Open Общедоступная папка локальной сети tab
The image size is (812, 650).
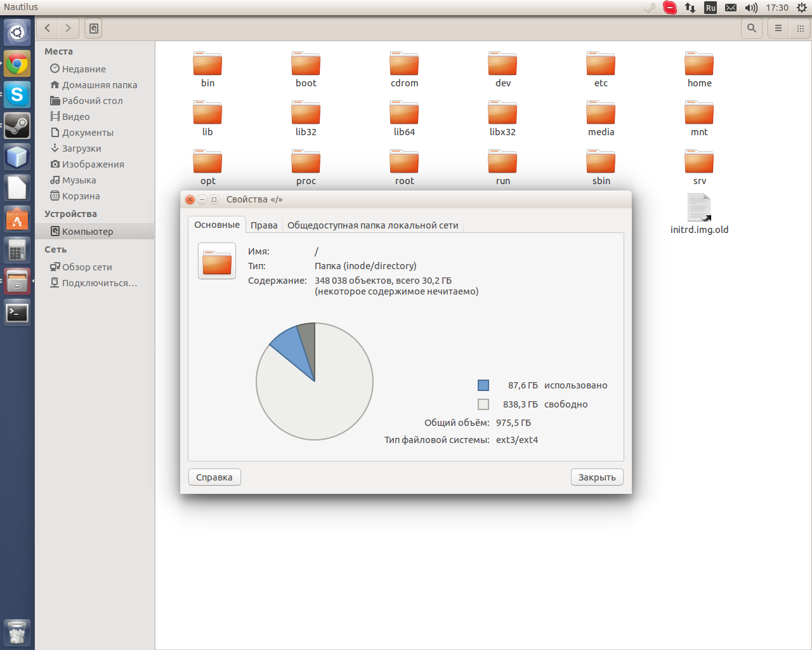[372, 225]
